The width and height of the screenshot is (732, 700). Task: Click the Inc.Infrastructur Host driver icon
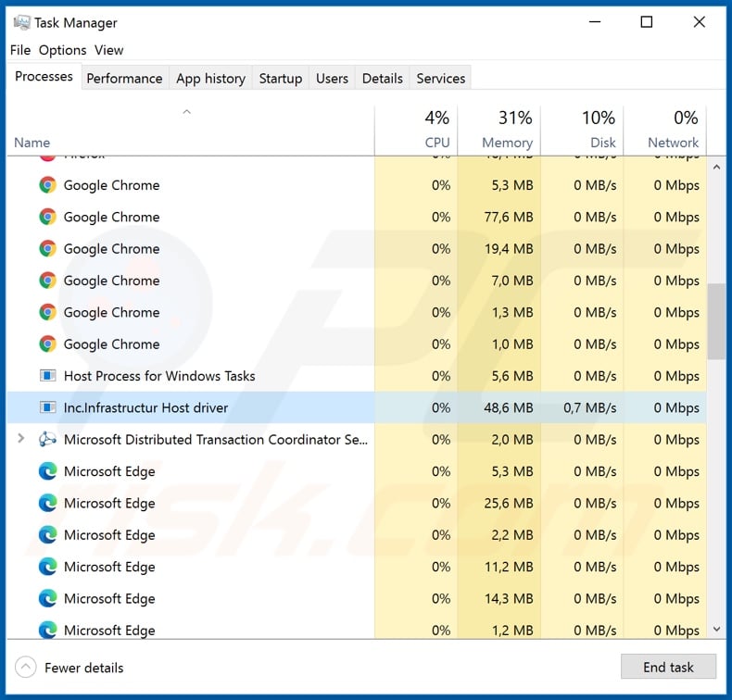tap(47, 407)
